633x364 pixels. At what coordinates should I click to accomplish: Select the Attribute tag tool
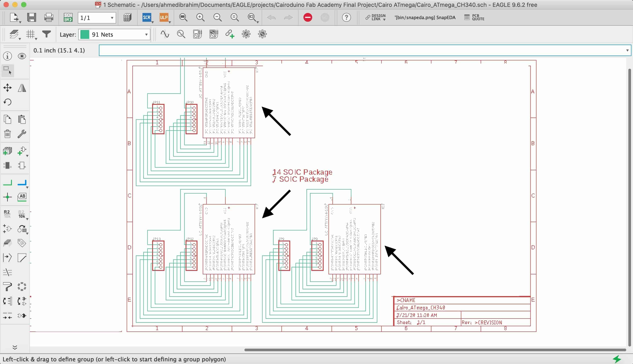(x=22, y=243)
